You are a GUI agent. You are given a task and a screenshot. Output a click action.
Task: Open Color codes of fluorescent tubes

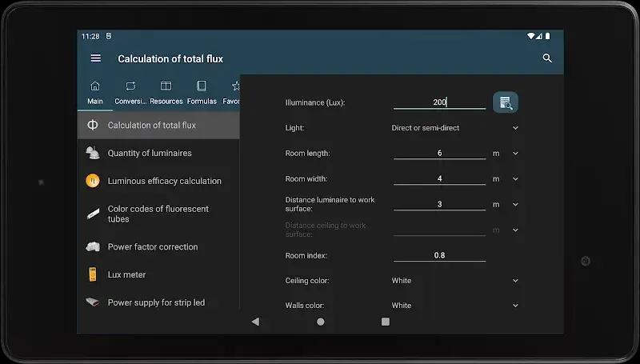158,214
